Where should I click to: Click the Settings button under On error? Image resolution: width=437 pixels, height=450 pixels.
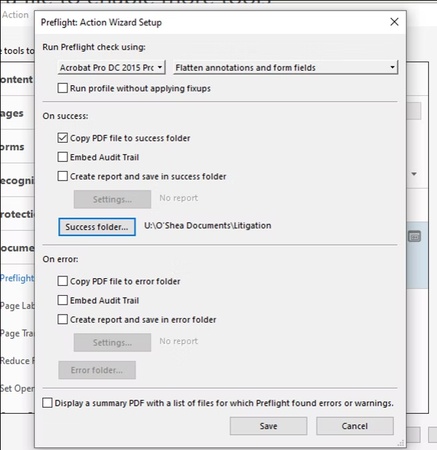112,343
